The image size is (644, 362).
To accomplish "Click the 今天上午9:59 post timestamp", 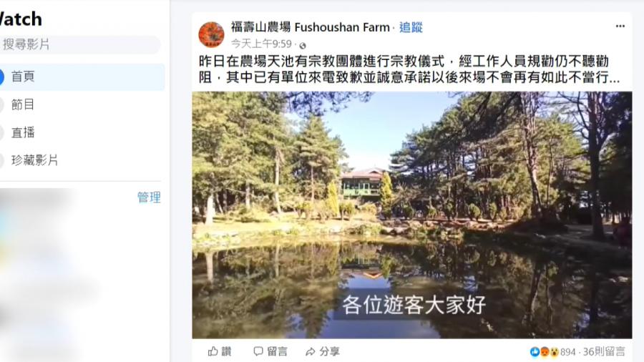I will click(x=261, y=44).
